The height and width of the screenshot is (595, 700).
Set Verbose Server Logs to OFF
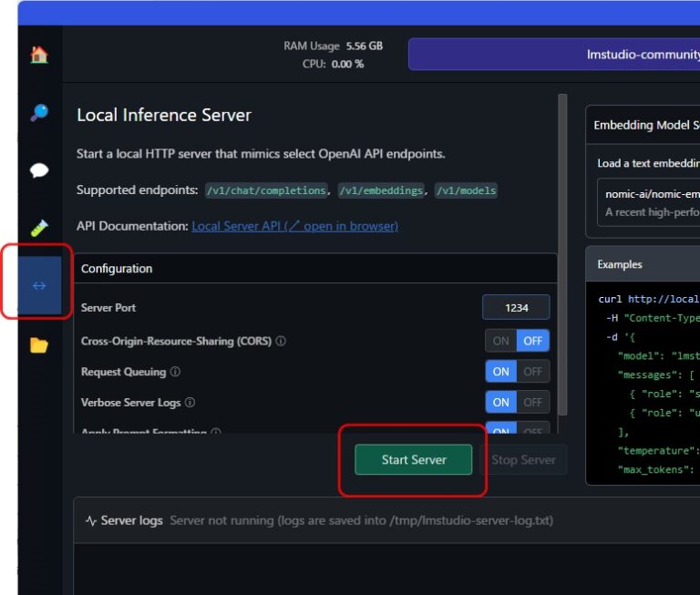point(533,402)
